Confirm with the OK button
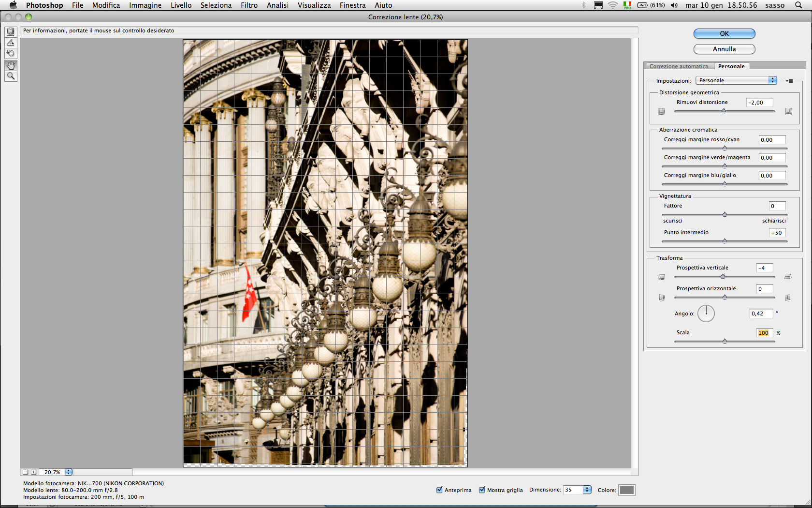Screen dimensions: 812x508 724,33
